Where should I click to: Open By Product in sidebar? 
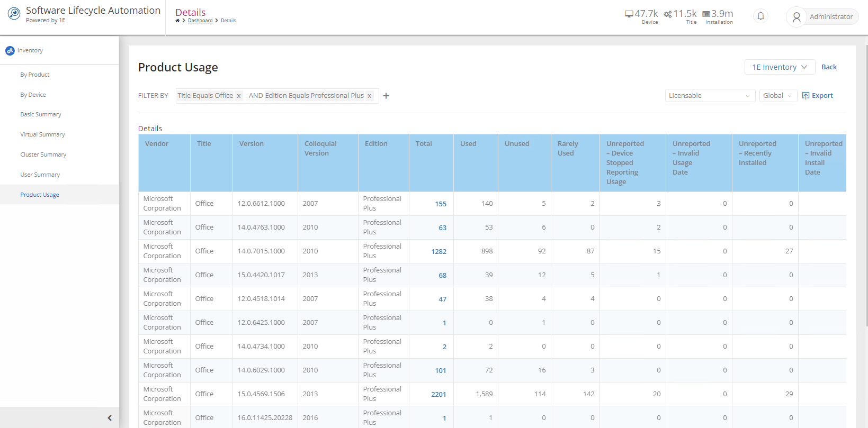35,75
